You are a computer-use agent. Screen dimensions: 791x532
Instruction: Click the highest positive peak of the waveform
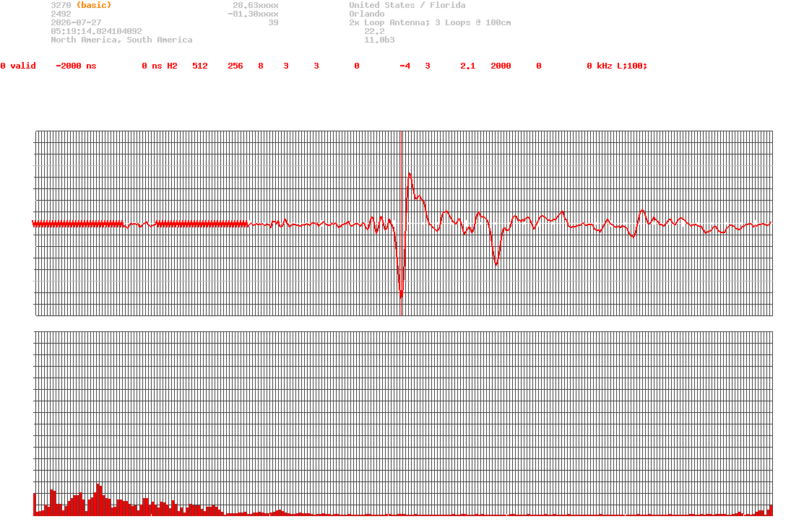point(410,174)
